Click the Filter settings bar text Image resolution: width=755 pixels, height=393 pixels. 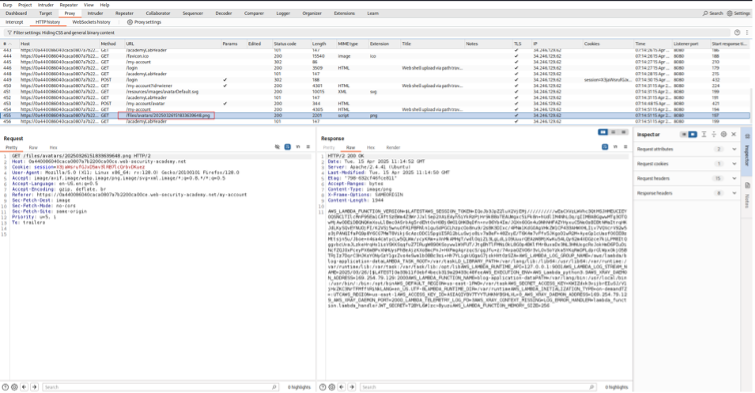64,33
